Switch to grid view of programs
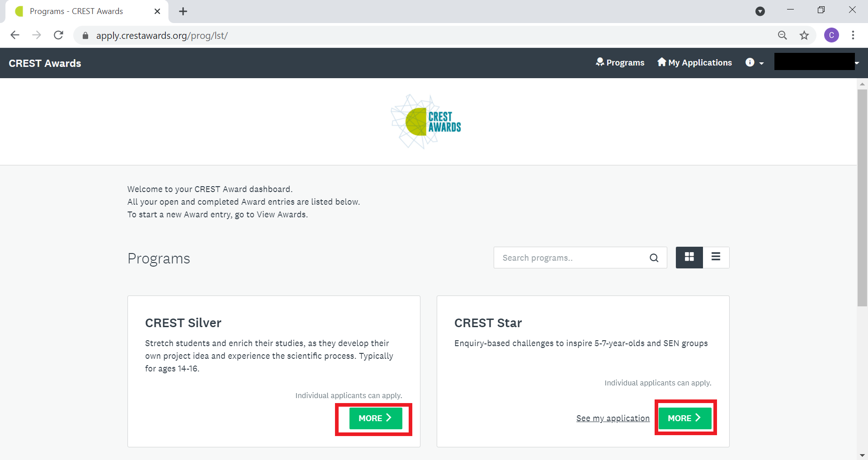Screen dimensions: 868x460 [689, 258]
